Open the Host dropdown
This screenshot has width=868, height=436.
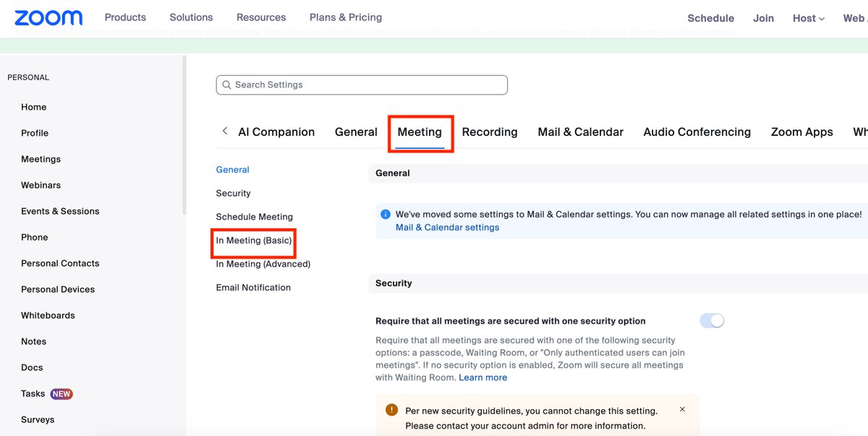[x=808, y=17]
